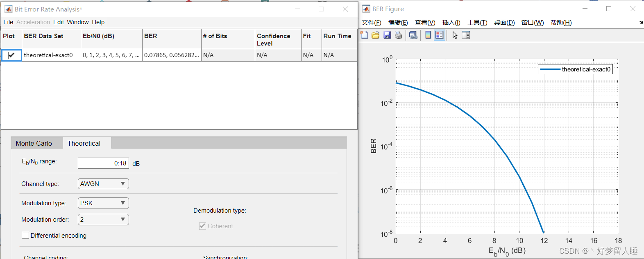The width and height of the screenshot is (644, 259).
Task: Minimize the BER Figure window
Action: (x=585, y=9)
